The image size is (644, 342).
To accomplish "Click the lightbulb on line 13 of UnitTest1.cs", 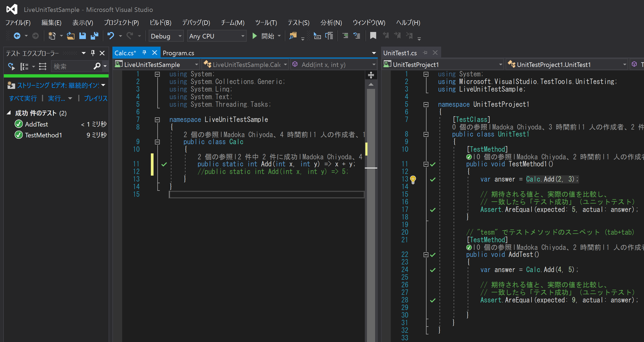I will 413,179.
